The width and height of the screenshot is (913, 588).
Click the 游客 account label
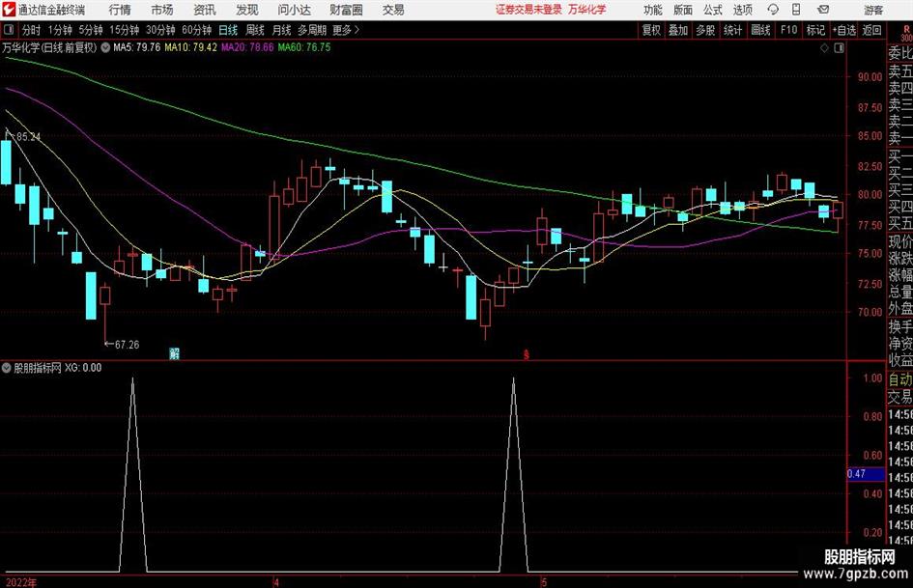point(872,10)
